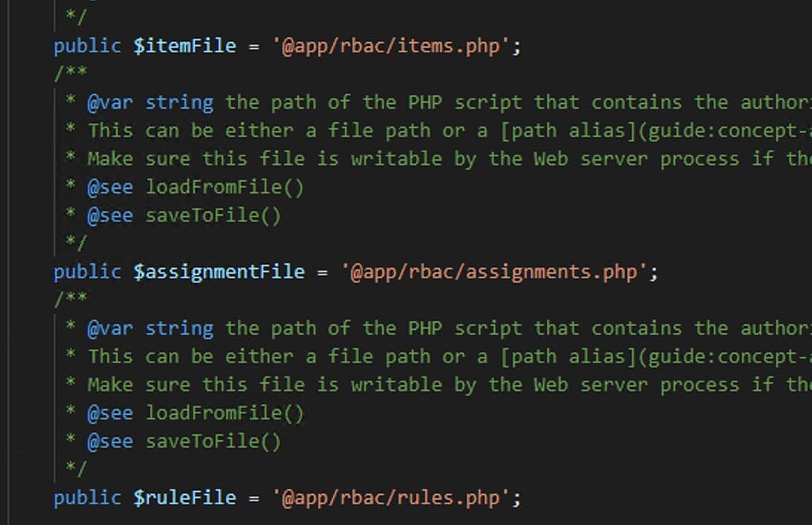The image size is (812, 525).
Task: Click the first loadFromFile() reference
Action: [224, 187]
